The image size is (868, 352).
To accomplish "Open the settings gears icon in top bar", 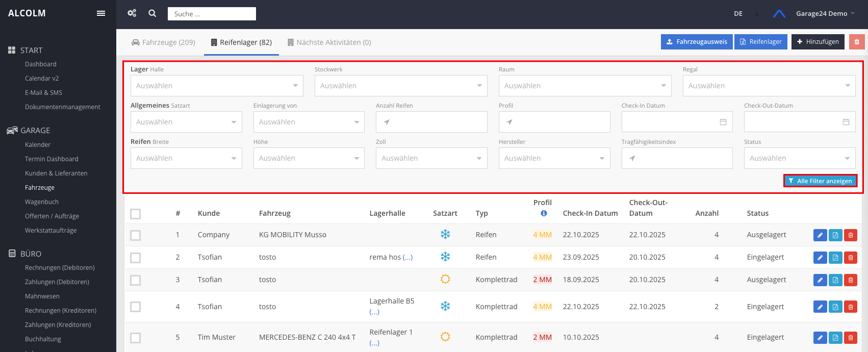I will [x=132, y=13].
